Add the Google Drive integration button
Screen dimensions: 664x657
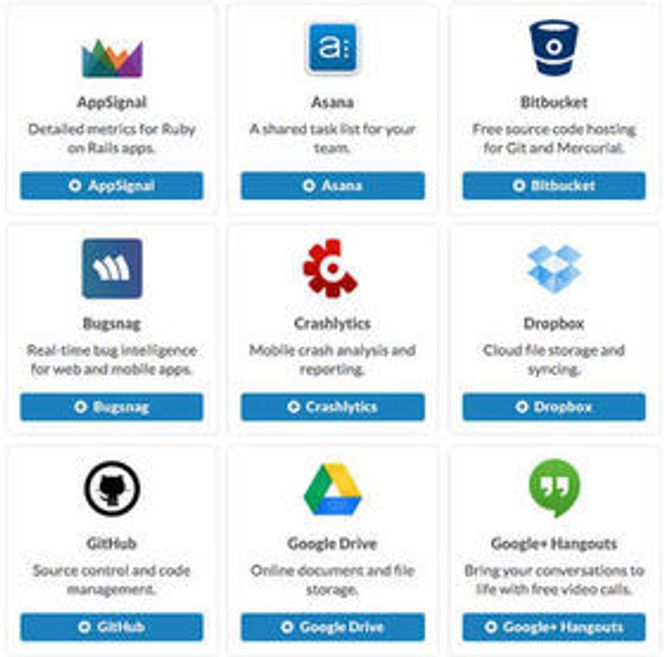333,627
